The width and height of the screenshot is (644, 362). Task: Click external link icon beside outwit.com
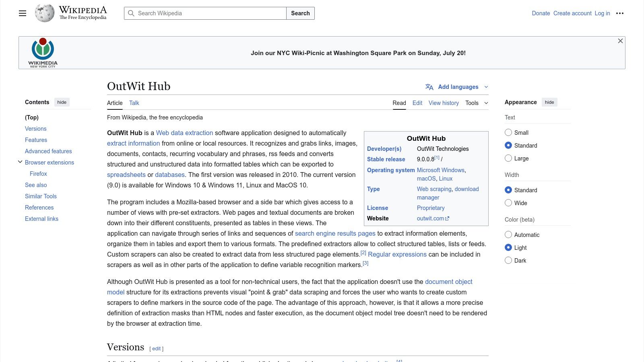(x=447, y=218)
